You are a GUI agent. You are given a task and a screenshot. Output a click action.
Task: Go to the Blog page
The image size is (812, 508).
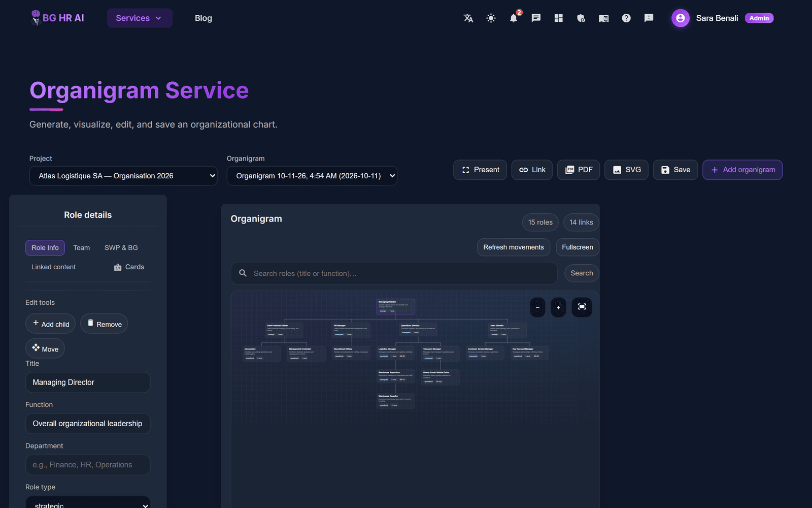point(204,18)
